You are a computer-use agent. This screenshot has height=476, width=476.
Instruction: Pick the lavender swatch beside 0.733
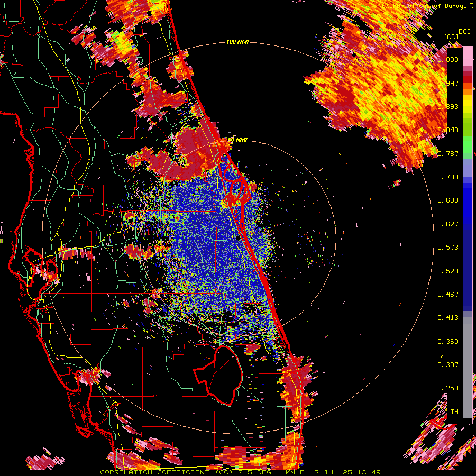pyautogui.click(x=467, y=171)
